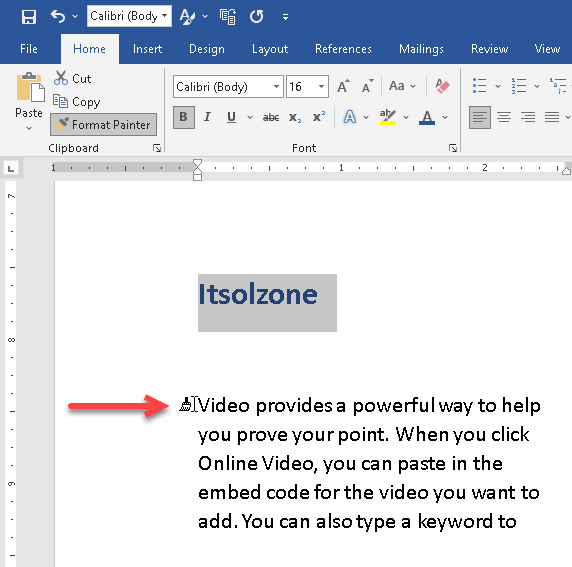Click Increase Font Size icon
Screen dimensions: 572x567
(343, 86)
